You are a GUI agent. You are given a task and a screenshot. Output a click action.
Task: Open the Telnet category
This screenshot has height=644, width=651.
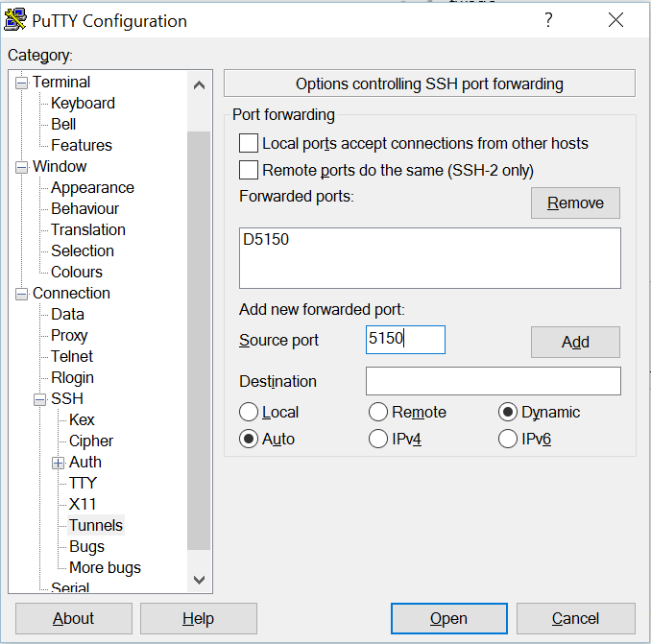[72, 356]
